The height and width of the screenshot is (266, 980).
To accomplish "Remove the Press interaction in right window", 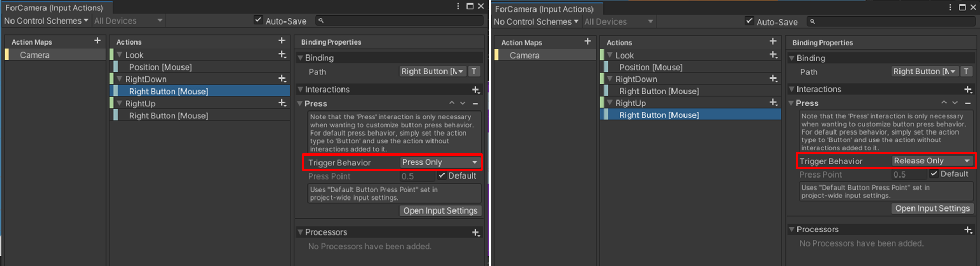I will coord(968,103).
